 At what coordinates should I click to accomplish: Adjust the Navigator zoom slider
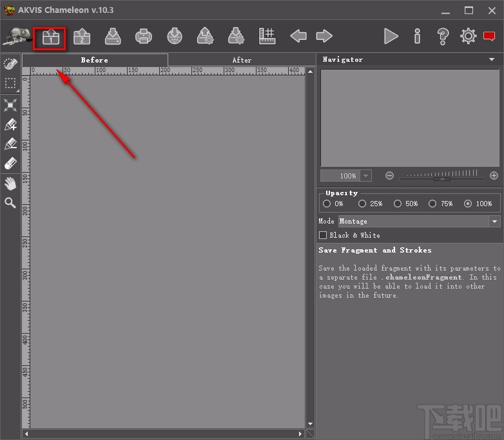click(442, 179)
